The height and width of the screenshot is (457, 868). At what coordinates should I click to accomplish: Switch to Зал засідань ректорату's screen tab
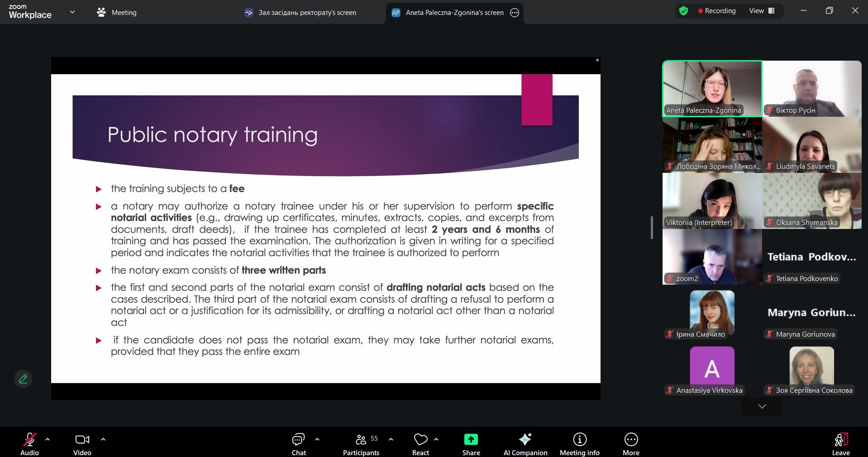click(301, 13)
